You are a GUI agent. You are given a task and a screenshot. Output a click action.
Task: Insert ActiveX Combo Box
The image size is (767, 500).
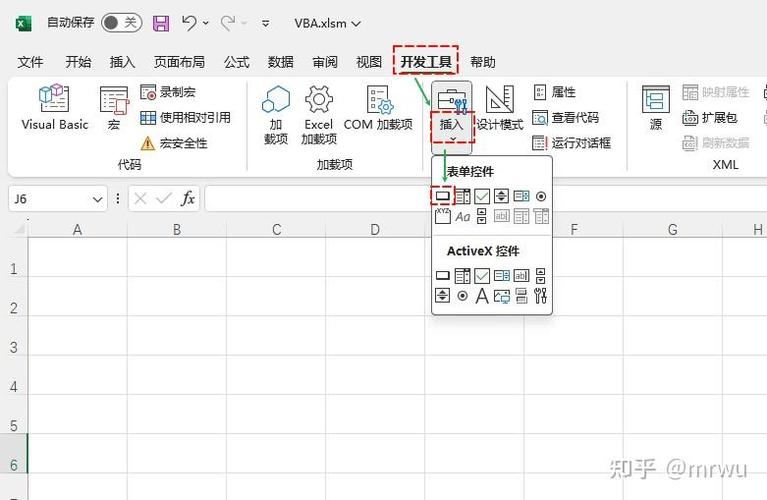pos(462,275)
